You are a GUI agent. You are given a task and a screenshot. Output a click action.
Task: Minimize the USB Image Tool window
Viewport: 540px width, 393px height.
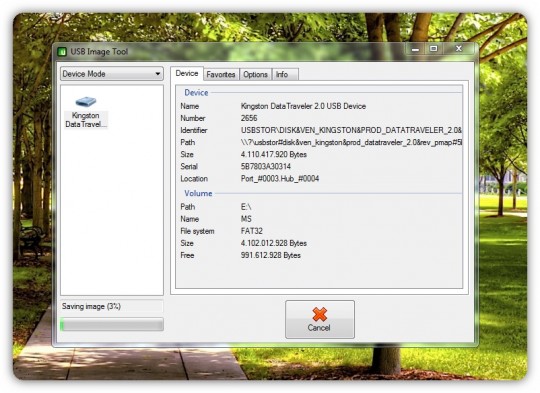coord(415,49)
